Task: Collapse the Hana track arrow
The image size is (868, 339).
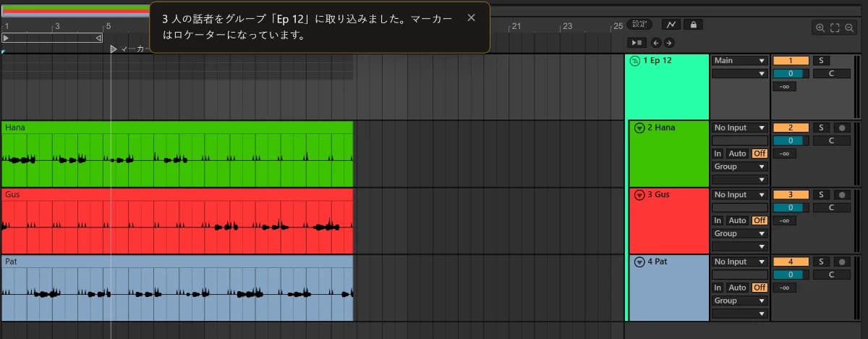Action: click(x=639, y=128)
